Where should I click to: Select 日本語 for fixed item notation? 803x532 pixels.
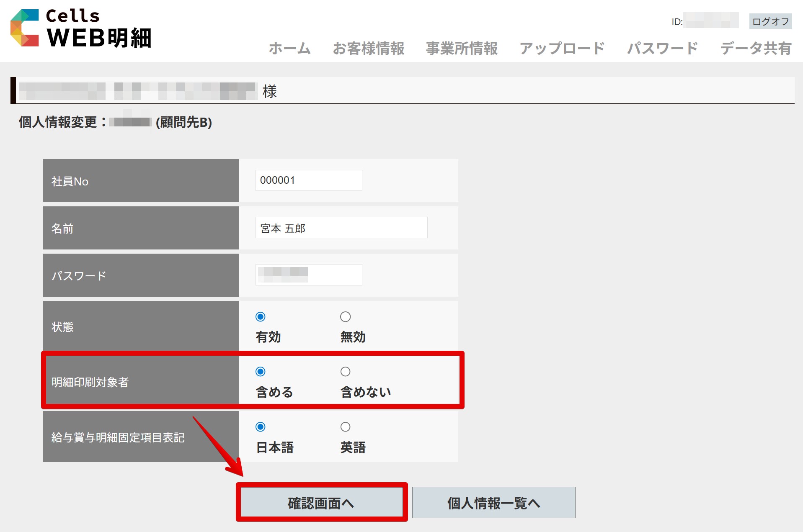261,427
